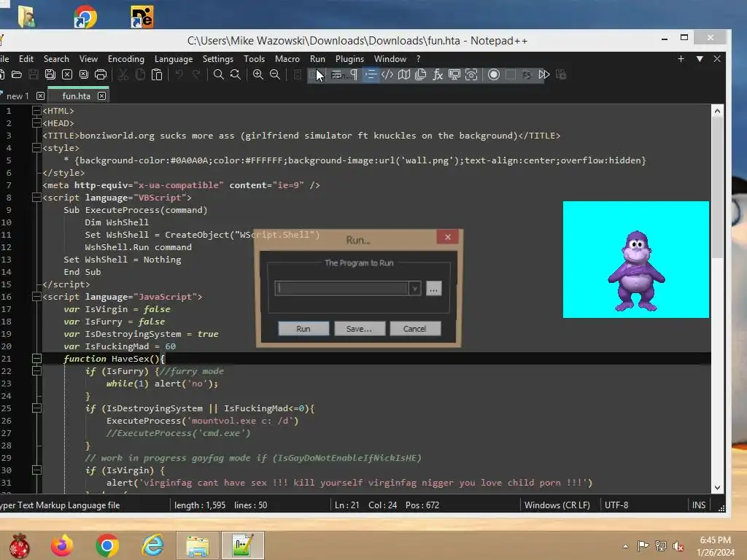Click the Bonzi Buddy purple gorilla image

coord(636,271)
